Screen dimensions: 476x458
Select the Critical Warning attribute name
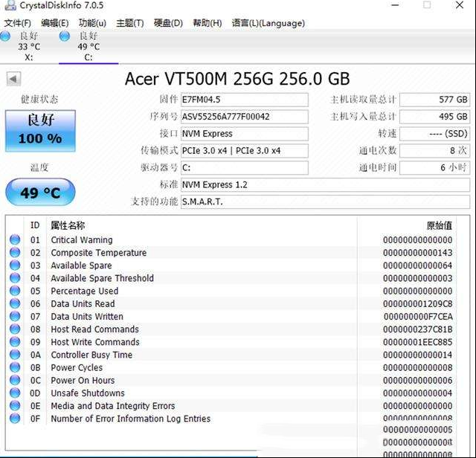82,239
